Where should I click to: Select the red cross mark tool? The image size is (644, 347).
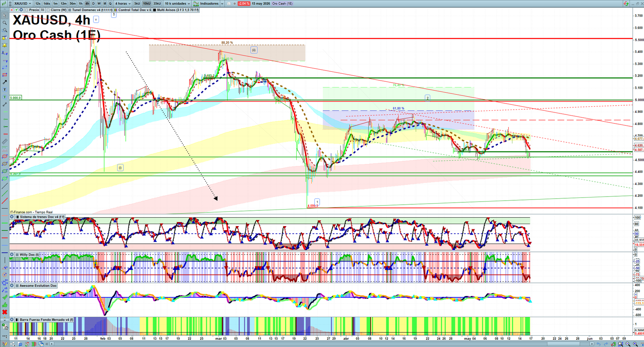point(5,312)
